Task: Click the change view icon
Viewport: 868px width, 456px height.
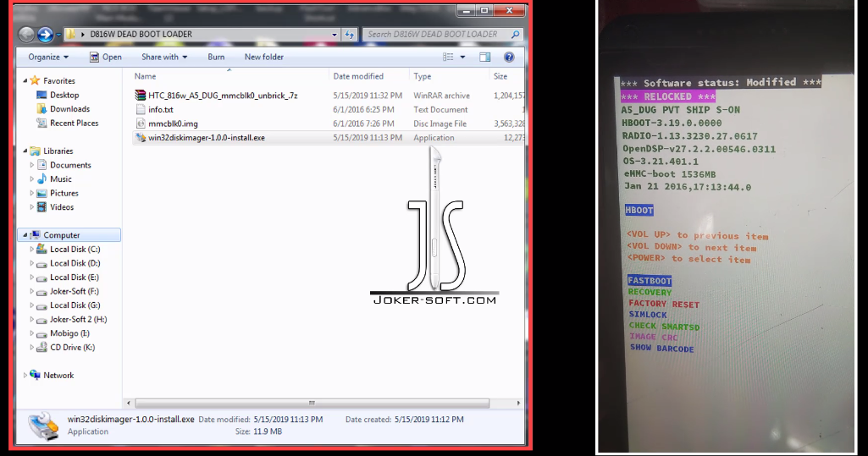Action: coord(448,57)
